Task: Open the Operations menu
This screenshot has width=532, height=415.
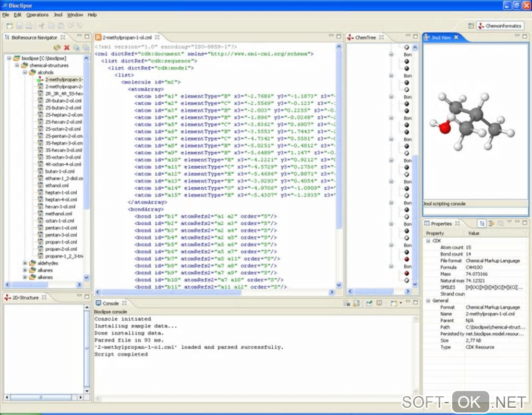Action: [x=38, y=15]
